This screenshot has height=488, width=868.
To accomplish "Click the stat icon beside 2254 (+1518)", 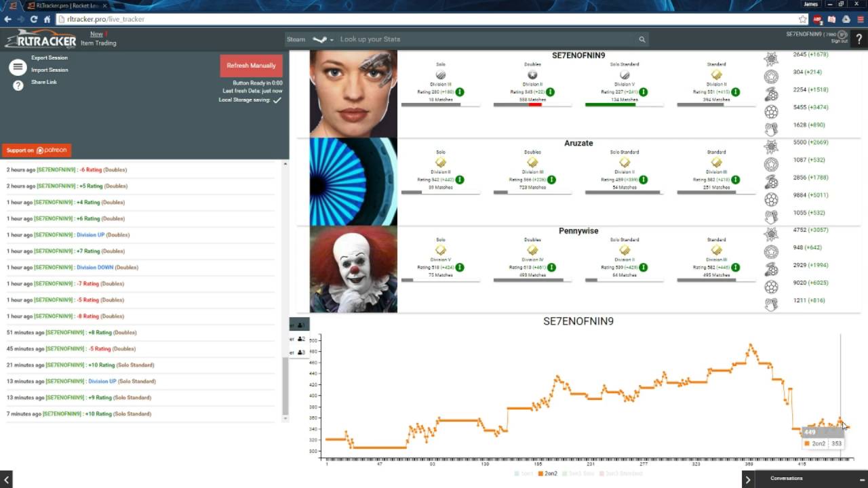I will 771,94.
